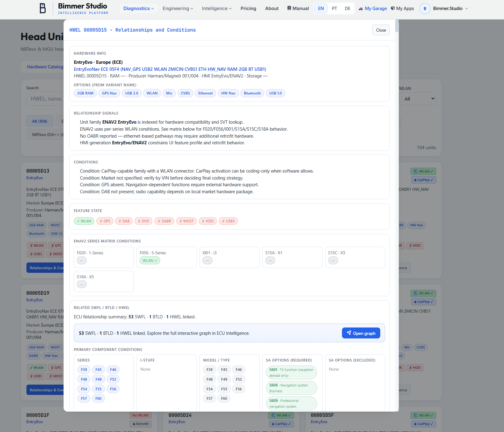Click the Bluetooth option chip in the dialog

pyautogui.click(x=252, y=93)
